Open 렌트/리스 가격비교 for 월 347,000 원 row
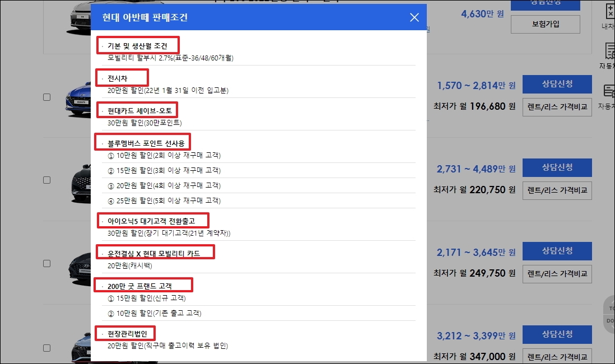The width and height of the screenshot is (615, 364). coord(557,356)
